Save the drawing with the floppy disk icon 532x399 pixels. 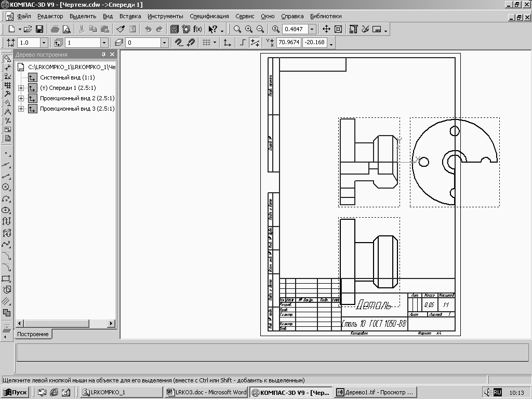[39, 29]
